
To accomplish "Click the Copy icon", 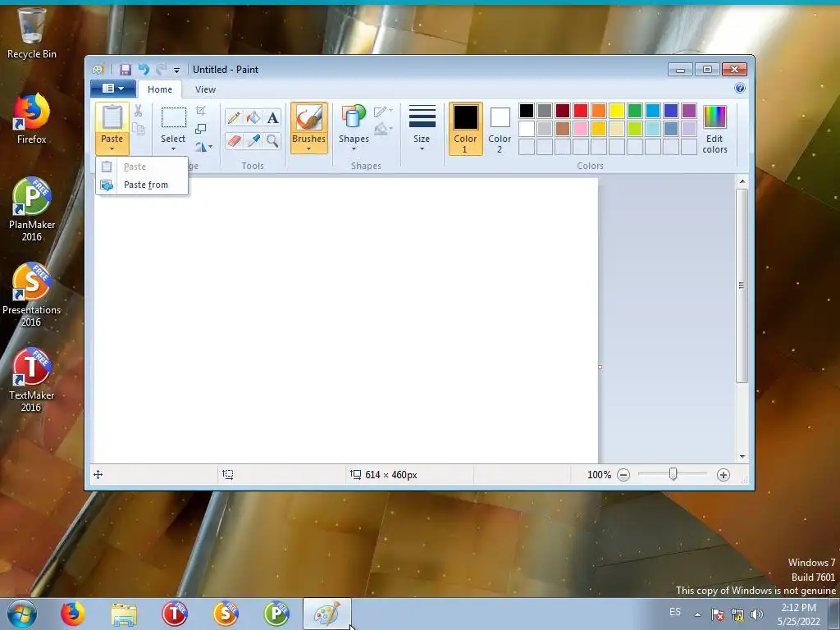I will [x=138, y=129].
